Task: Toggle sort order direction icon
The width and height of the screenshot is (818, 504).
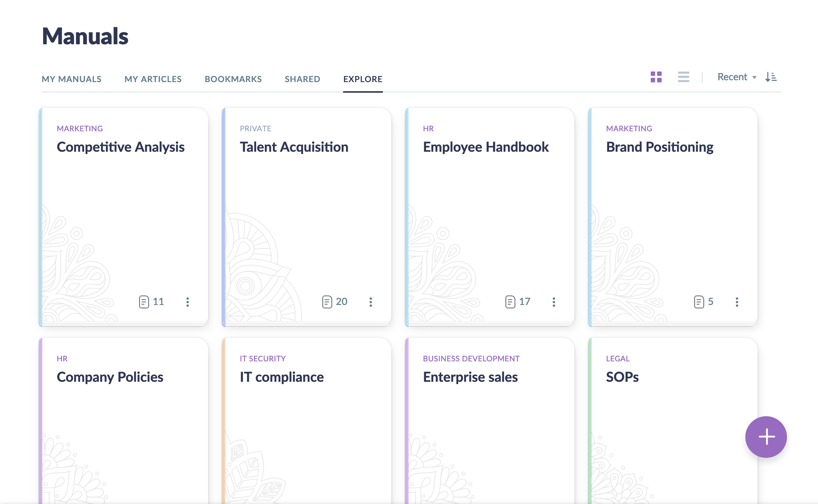Action: click(x=771, y=77)
